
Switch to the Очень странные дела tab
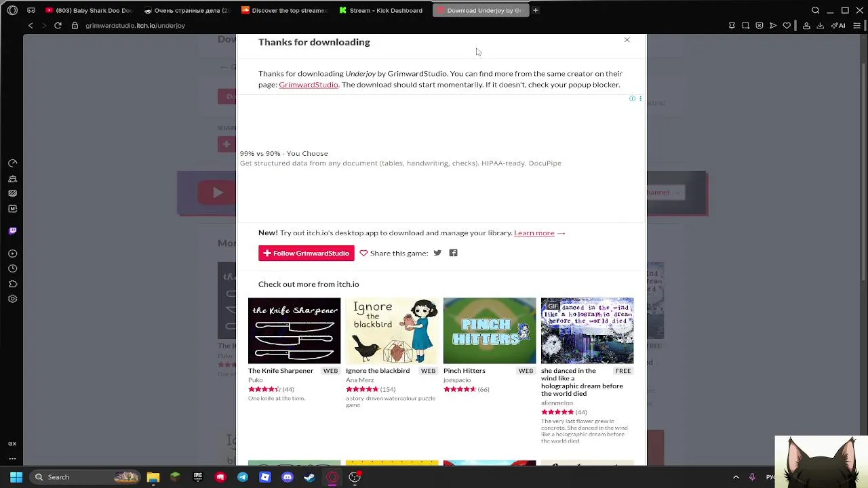187,10
